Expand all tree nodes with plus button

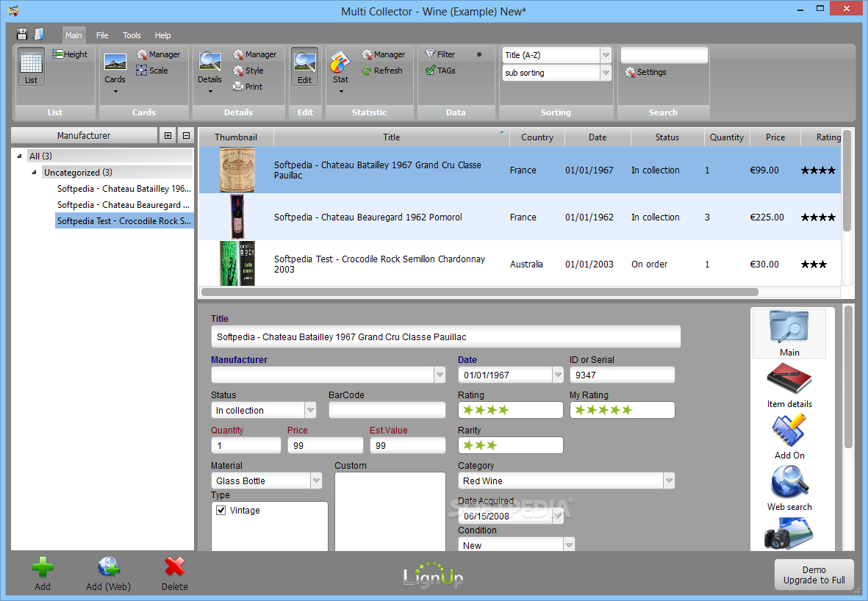click(168, 136)
